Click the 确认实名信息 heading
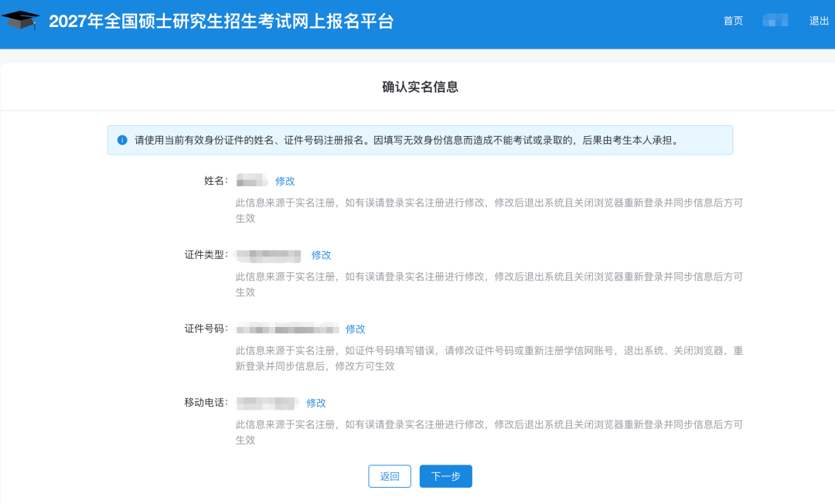The width and height of the screenshot is (835, 504). click(420, 87)
